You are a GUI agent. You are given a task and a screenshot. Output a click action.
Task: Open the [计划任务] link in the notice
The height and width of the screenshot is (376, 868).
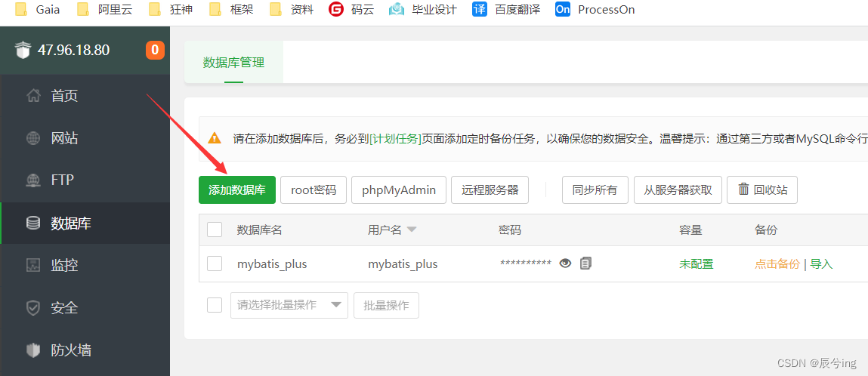click(396, 139)
